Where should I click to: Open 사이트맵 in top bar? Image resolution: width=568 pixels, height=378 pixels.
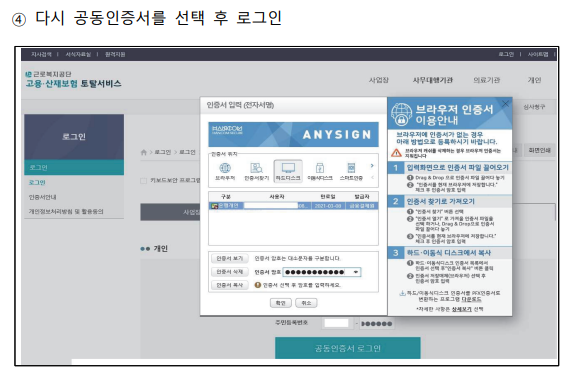click(538, 54)
